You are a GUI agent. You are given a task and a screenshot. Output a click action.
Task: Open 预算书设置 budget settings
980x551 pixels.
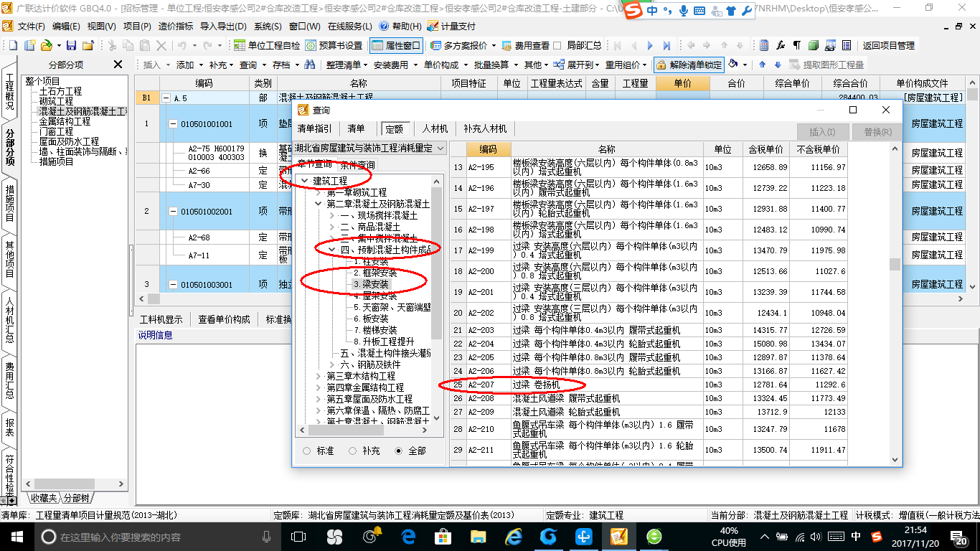click(334, 45)
